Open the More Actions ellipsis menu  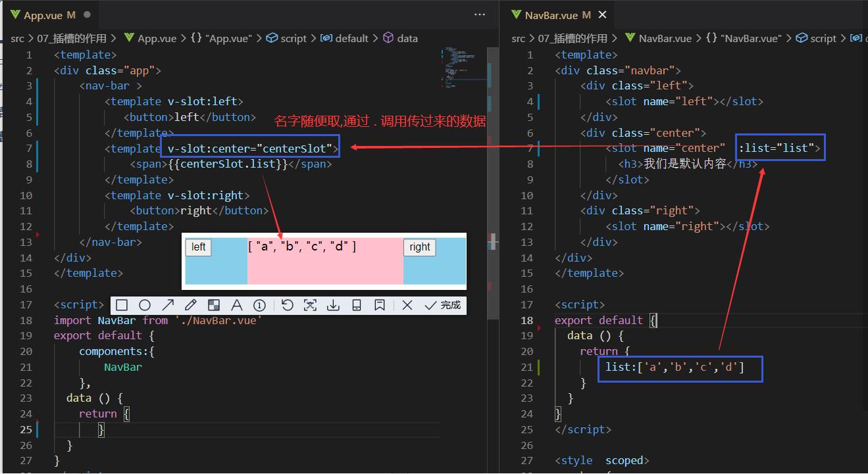(x=480, y=14)
